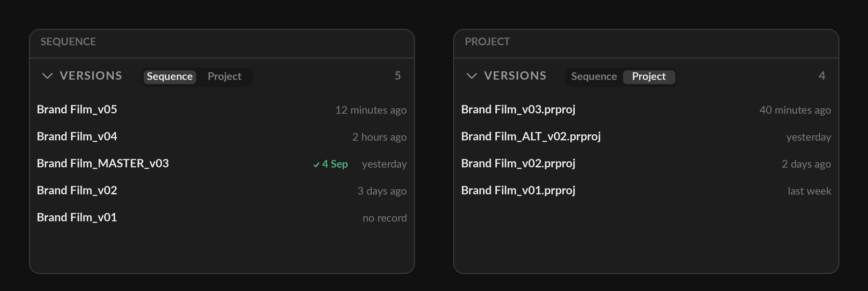The image size is (868, 291).
Task: Click the '40 minutes ago' timestamp
Action: 795,110
